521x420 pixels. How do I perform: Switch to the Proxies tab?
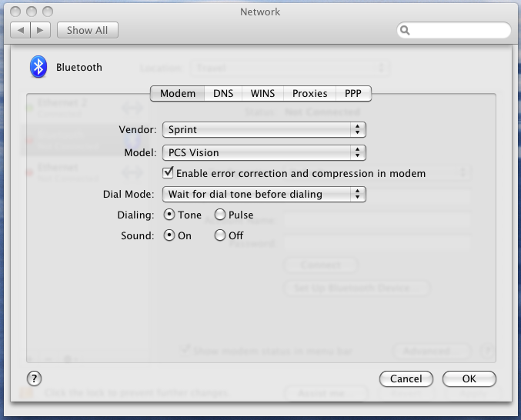click(310, 94)
